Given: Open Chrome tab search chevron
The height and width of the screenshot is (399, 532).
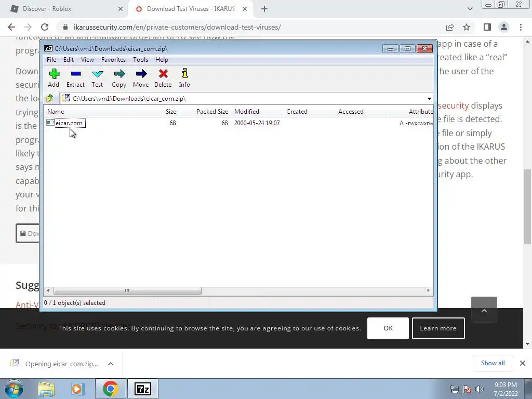Looking at the screenshot, I should point(470,9).
